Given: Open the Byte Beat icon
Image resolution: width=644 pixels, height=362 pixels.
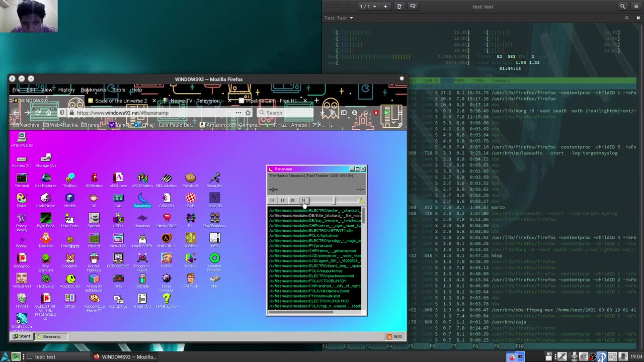Looking at the screenshot, I should tap(46, 221).
